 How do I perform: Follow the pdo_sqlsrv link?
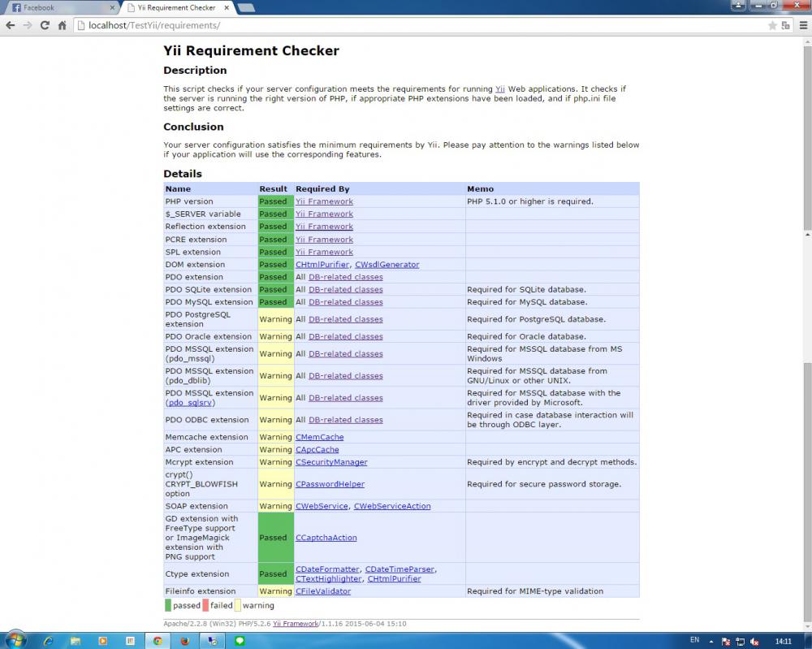pos(190,402)
